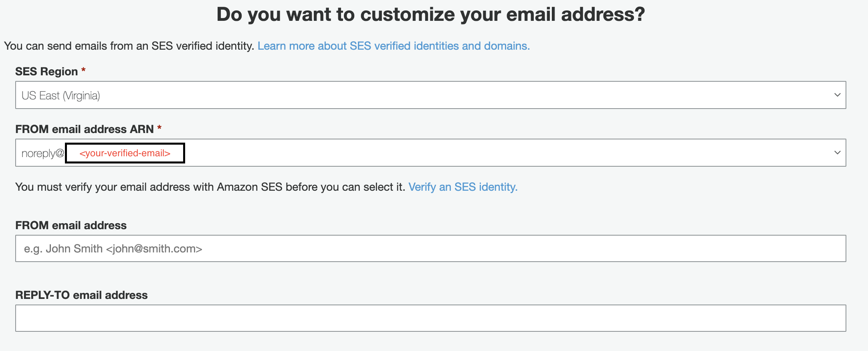The image size is (868, 351).
Task: Click the FROM email address label
Action: [71, 225]
